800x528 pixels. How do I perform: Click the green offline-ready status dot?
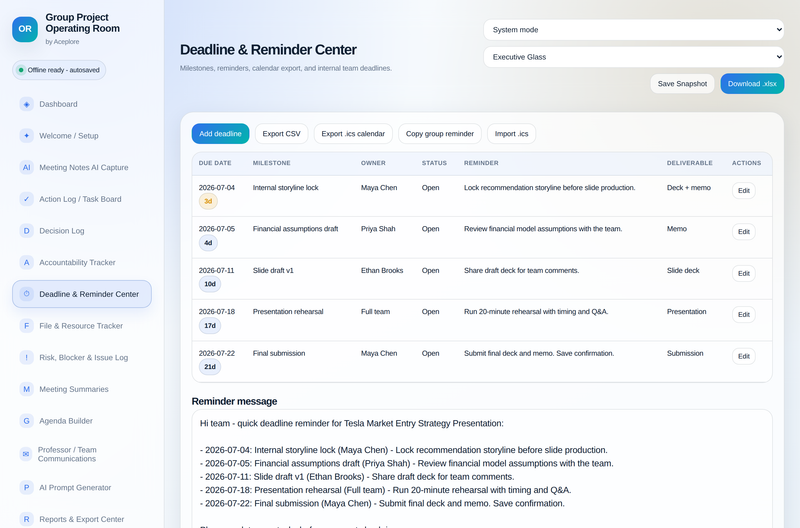21,70
